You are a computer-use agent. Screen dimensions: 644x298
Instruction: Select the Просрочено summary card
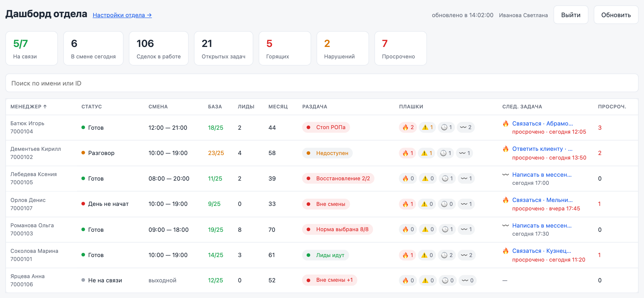(x=401, y=48)
